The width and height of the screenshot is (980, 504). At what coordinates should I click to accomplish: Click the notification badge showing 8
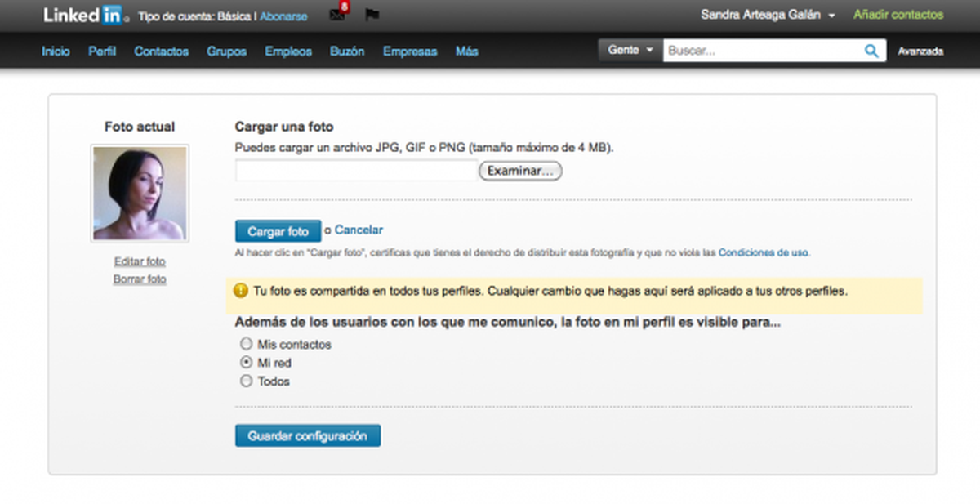(x=345, y=7)
